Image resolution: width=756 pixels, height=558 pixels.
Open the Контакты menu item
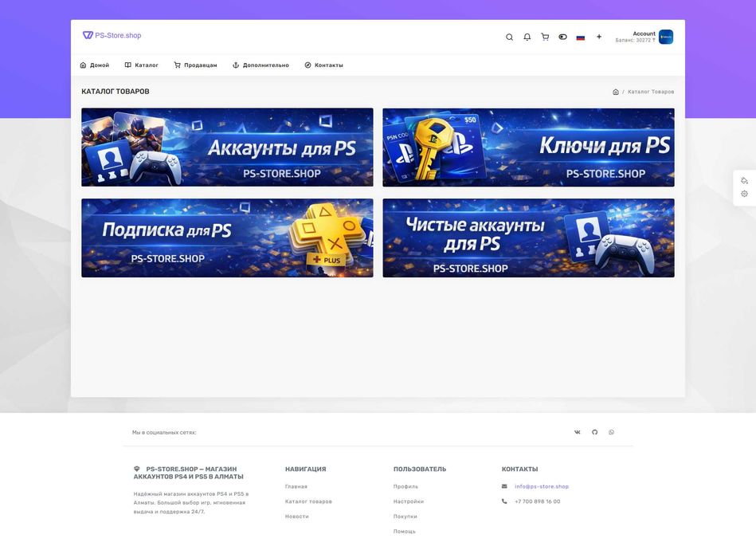[323, 65]
